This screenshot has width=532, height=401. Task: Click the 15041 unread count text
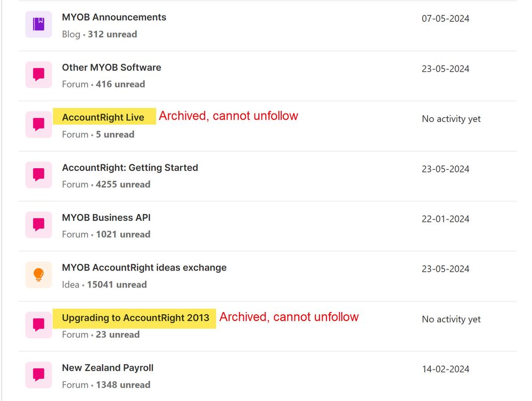(117, 284)
